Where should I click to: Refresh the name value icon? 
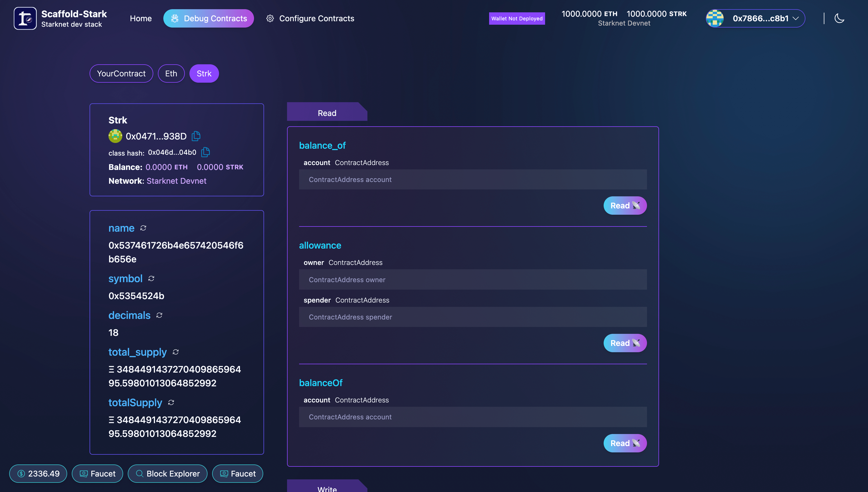tap(143, 228)
